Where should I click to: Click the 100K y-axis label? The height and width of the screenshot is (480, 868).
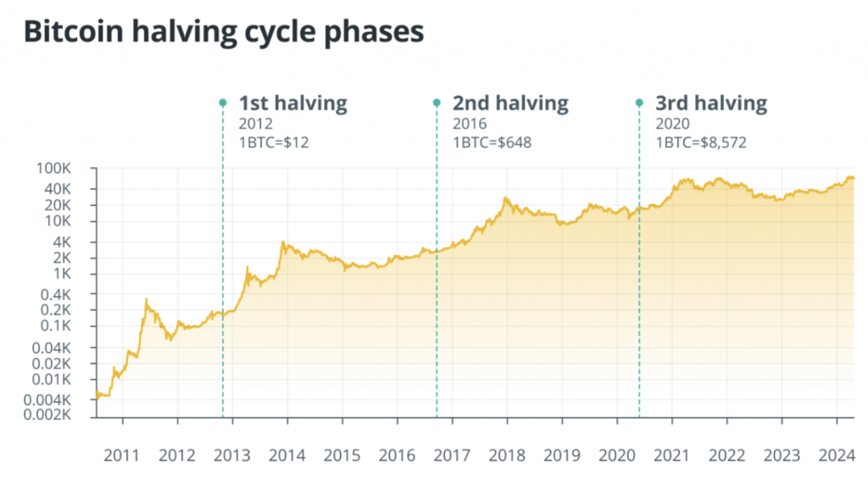click(53, 168)
